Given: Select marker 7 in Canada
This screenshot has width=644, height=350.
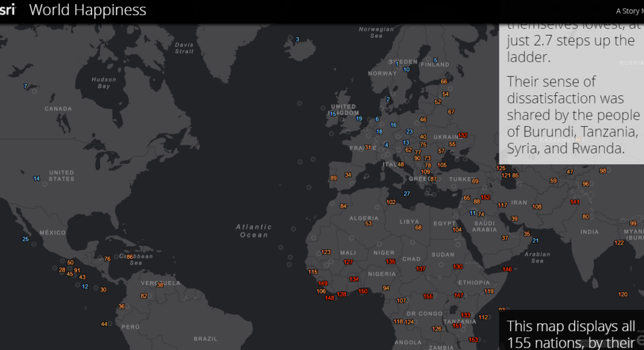Looking at the screenshot, I should tap(25, 86).
